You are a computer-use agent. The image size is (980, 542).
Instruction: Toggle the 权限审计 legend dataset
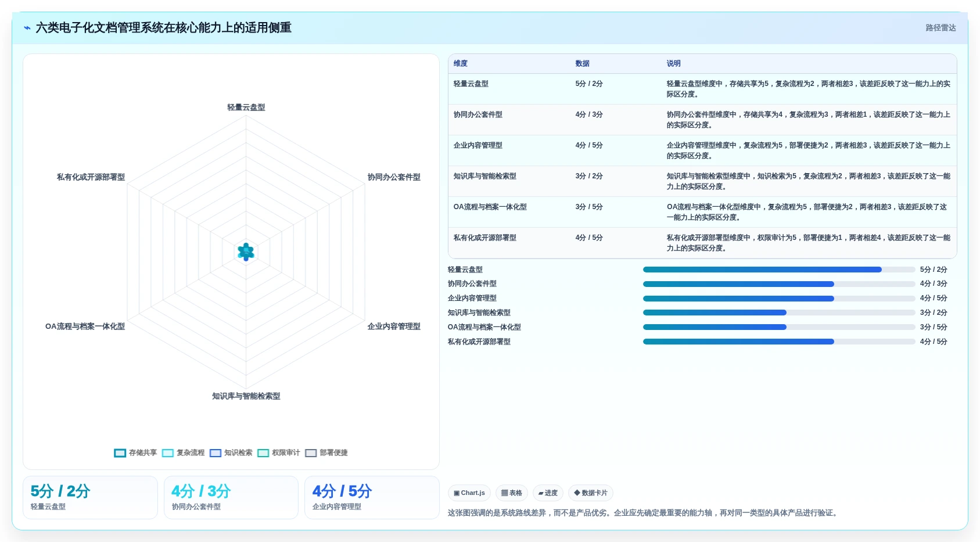click(x=279, y=453)
